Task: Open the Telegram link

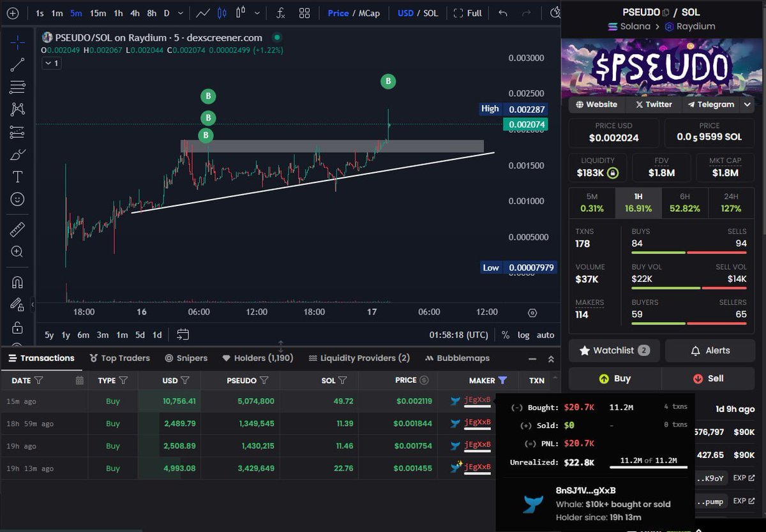Action: point(711,104)
